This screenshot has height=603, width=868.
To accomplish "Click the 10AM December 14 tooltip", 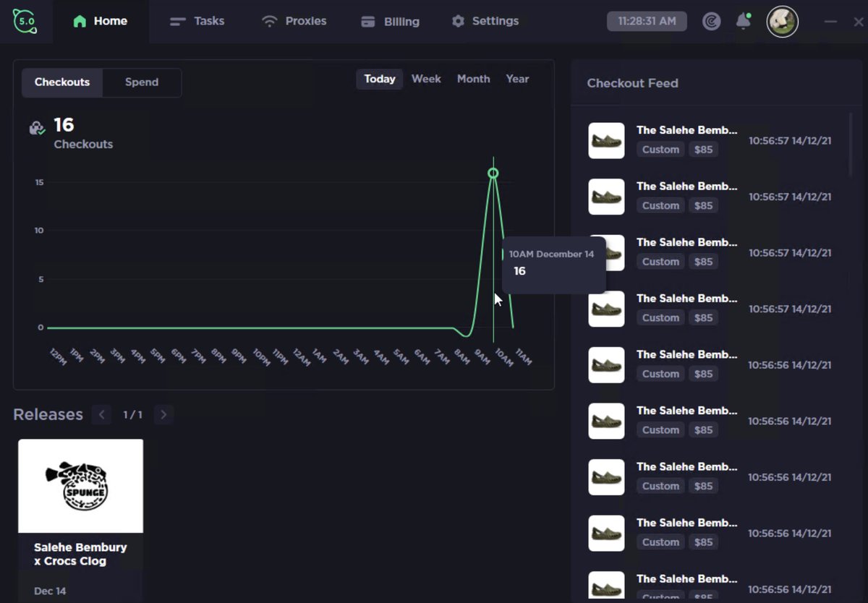I will coord(554,264).
